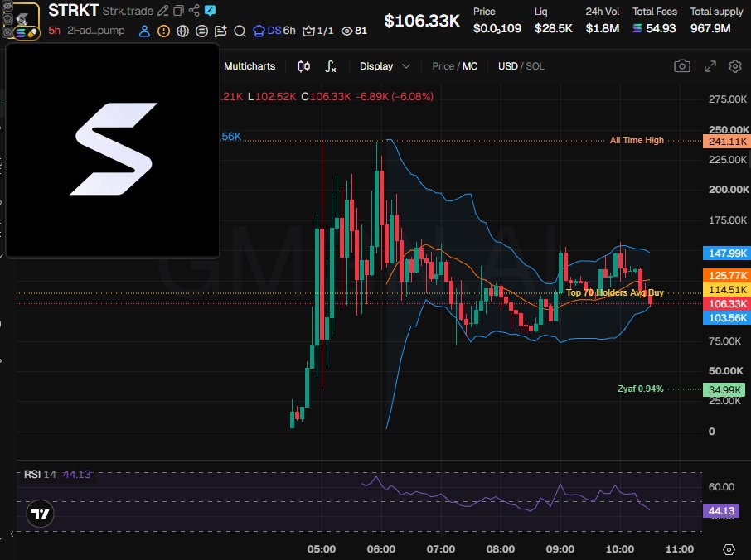751x560 pixels.
Task: Click the 09:00 time axis label
Action: [560, 549]
